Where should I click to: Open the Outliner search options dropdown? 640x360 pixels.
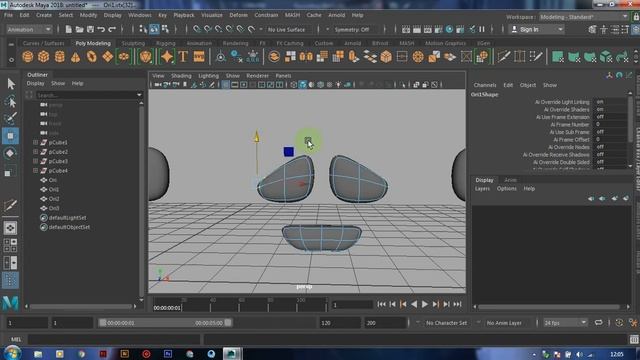139,95
